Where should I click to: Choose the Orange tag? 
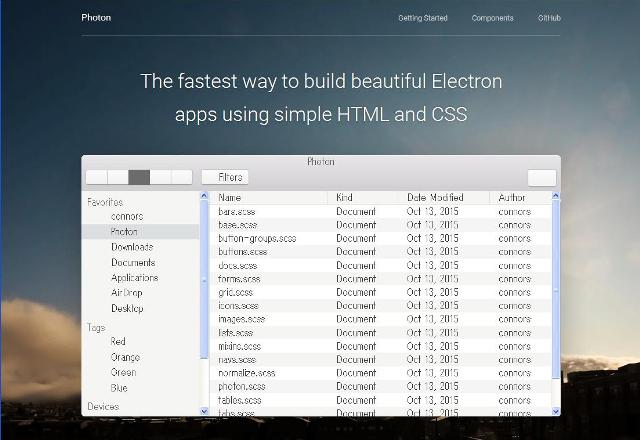(x=140, y=357)
